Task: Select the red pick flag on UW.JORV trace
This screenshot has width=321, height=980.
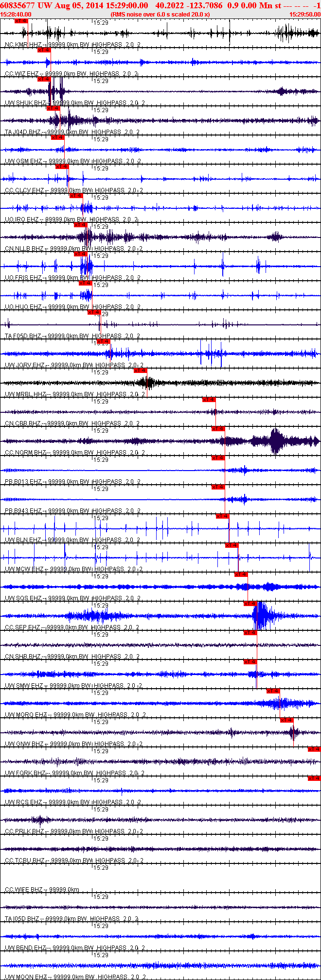Action: 104,341
